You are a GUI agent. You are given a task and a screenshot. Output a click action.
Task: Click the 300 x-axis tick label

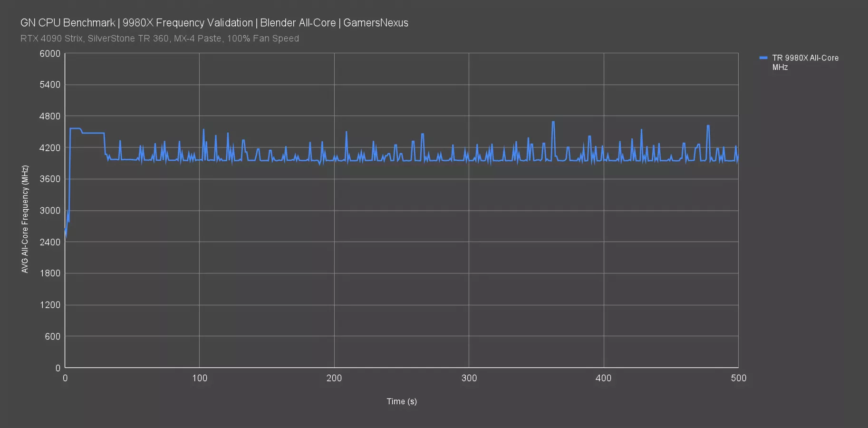click(469, 378)
